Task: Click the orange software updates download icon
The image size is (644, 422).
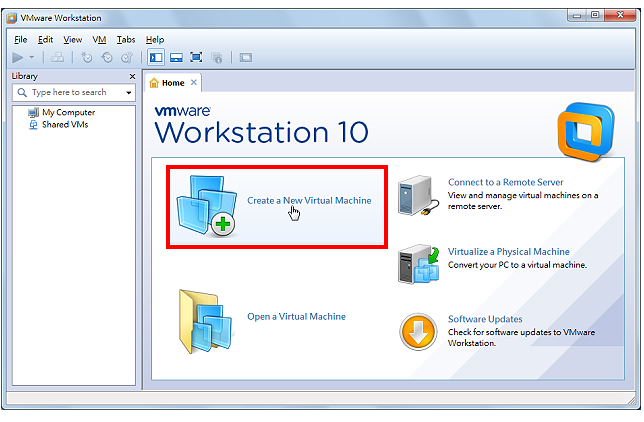Action: pos(418,332)
